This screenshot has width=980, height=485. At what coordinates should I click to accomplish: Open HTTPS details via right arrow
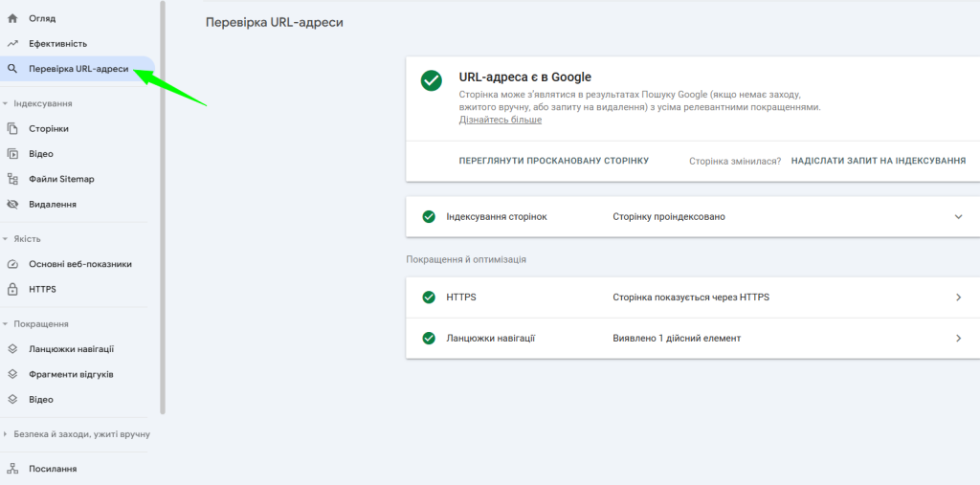pos(958,298)
